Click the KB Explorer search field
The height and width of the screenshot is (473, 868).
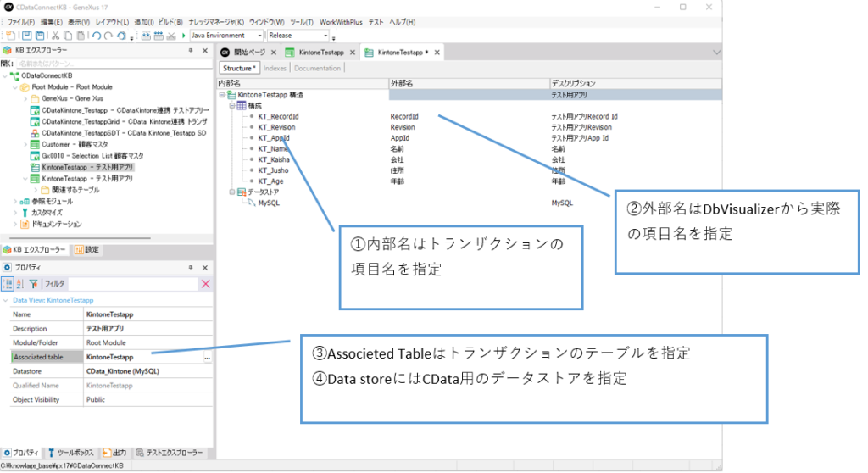(x=114, y=64)
